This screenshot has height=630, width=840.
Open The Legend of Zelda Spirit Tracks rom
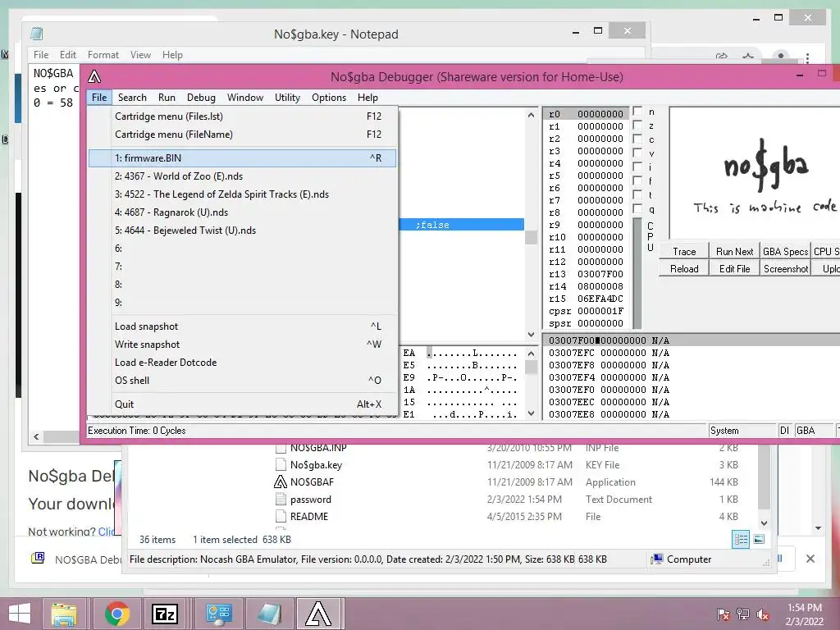(242, 194)
